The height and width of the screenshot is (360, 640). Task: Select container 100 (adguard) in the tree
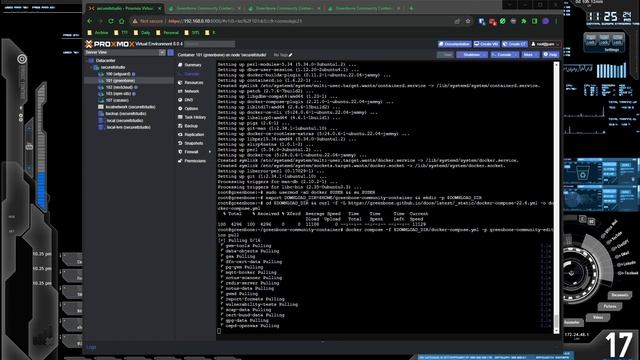point(118,74)
